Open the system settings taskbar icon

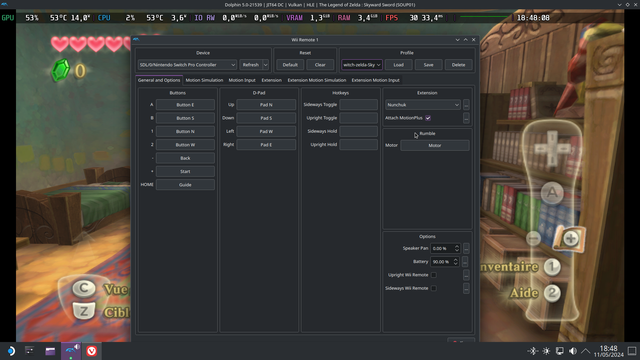[30, 351]
